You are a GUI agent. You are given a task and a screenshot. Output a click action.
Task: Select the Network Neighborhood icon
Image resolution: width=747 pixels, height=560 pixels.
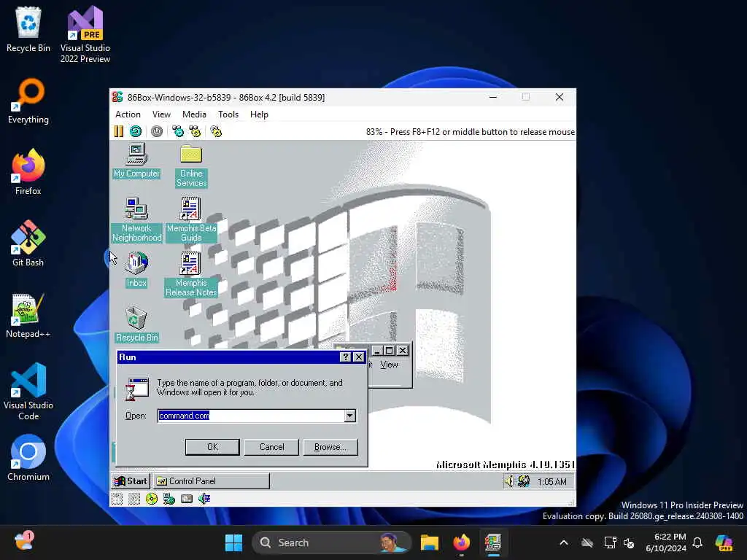[136, 219]
